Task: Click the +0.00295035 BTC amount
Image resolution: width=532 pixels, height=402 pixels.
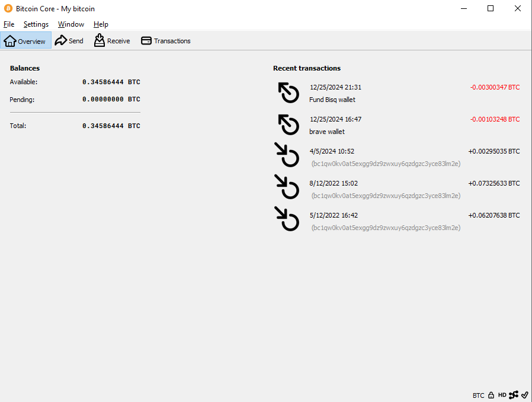Action: [494, 151]
